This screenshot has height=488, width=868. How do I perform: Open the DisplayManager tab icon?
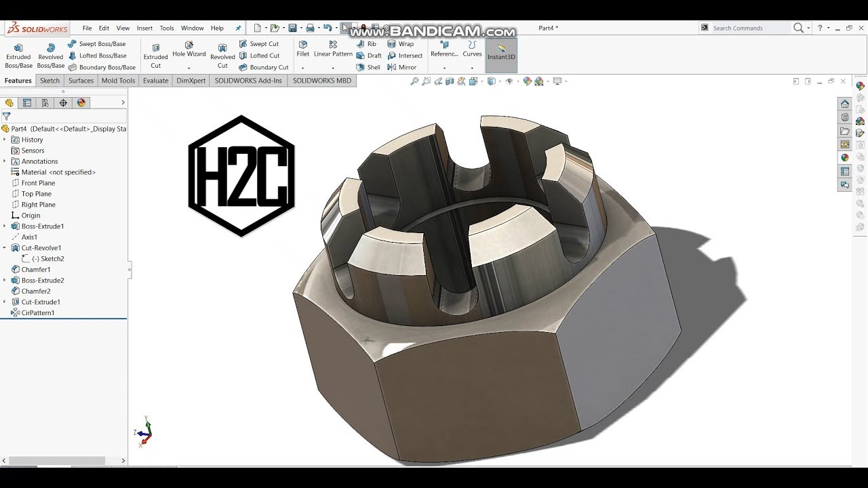[81, 103]
